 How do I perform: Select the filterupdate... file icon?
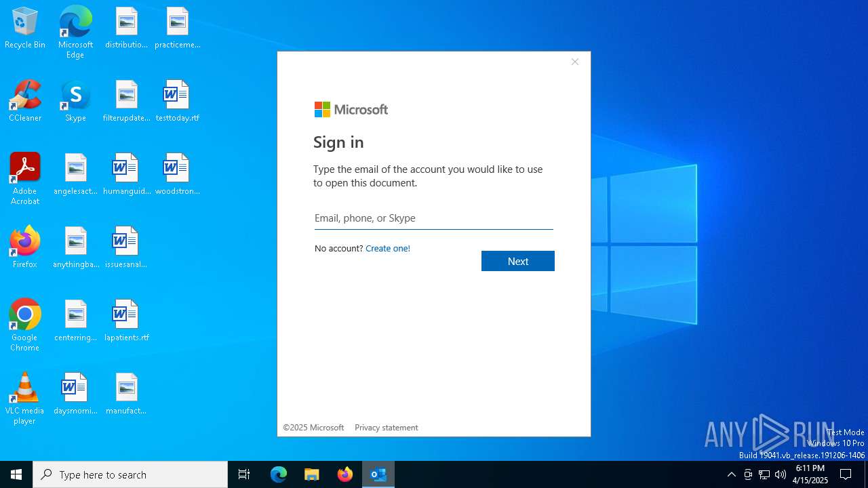127,102
